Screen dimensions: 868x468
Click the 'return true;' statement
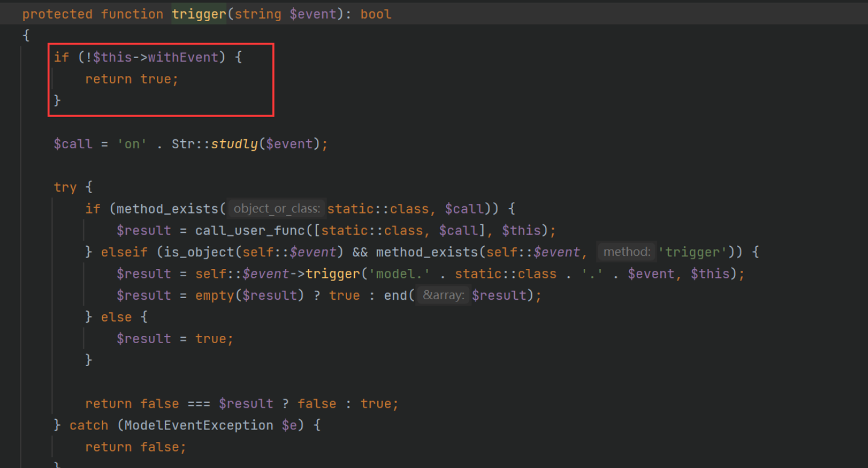point(132,79)
